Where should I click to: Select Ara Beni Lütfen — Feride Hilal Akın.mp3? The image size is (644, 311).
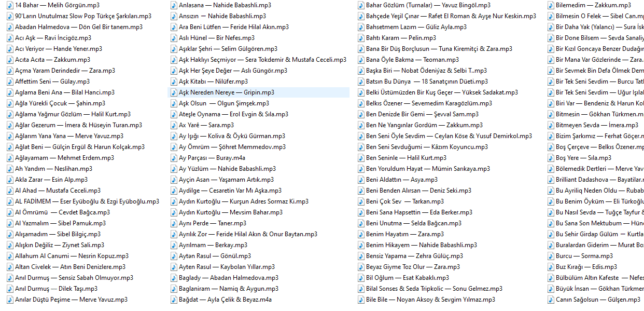(x=234, y=27)
